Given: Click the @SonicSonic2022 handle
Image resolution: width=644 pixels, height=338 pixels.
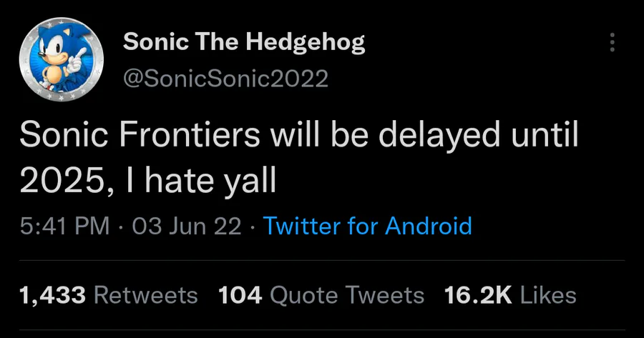Looking at the screenshot, I should click(x=226, y=78).
